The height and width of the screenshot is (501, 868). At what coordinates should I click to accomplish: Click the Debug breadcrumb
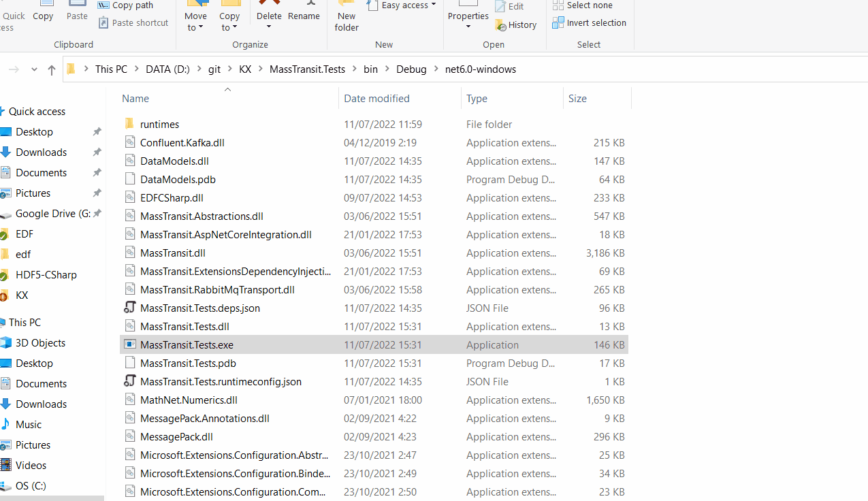411,69
